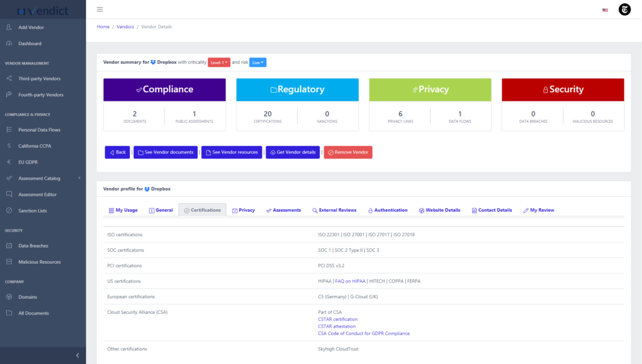Go to Home breadcrumb link
Screen dimensions: 642x364
[x=103, y=26]
